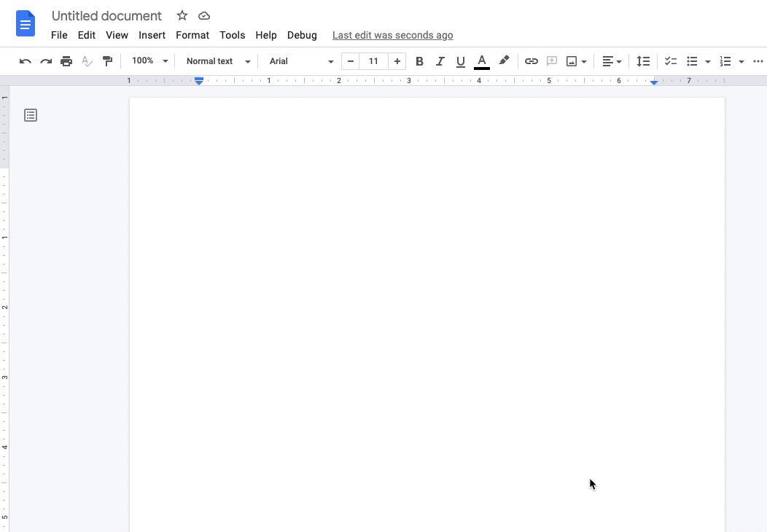Image resolution: width=767 pixels, height=532 pixels.
Task: Toggle bold formatting
Action: 420,61
